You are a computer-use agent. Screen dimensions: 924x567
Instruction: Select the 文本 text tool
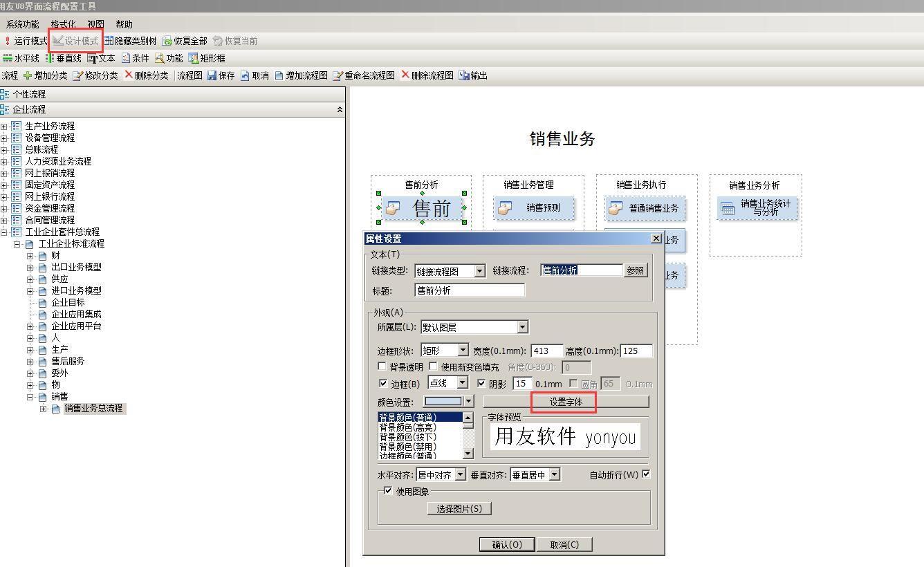(102, 58)
